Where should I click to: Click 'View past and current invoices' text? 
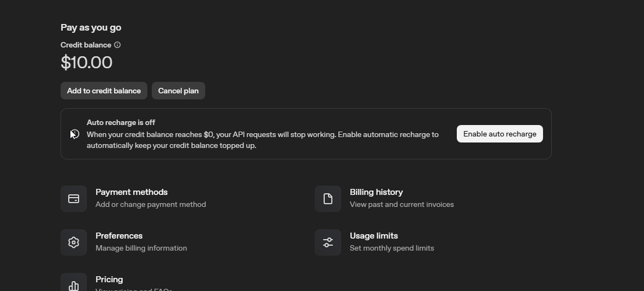402,205
